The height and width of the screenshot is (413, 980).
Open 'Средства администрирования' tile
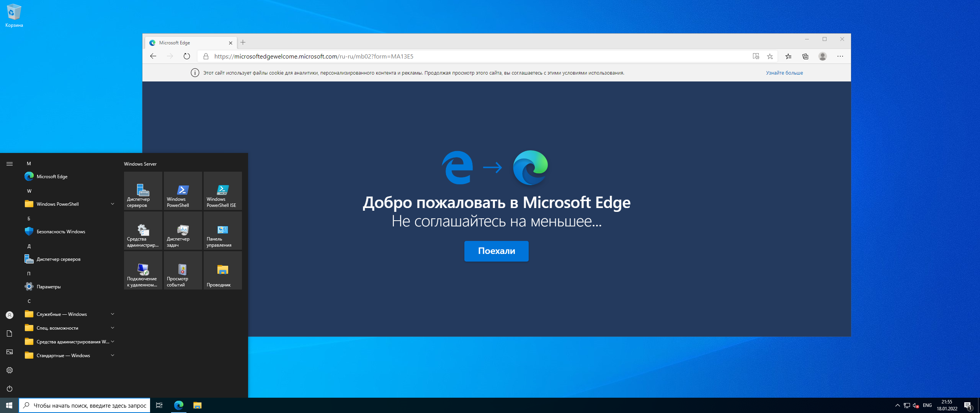point(143,231)
